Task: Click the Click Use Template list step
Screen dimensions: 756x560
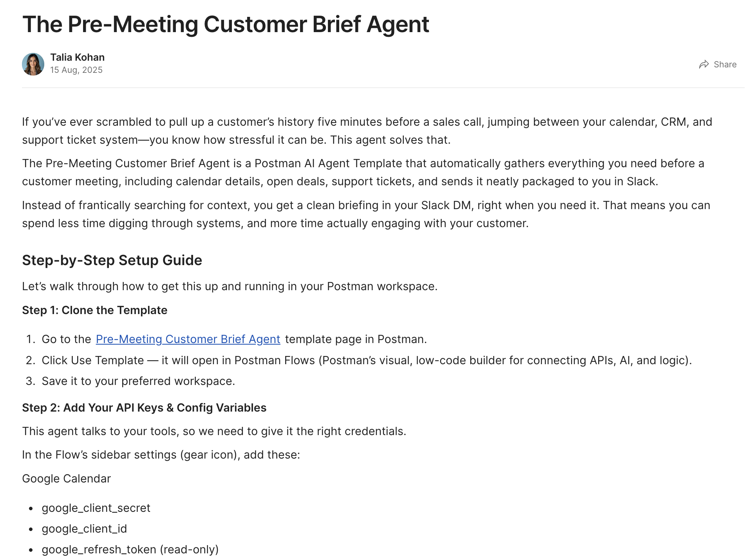Action: (367, 360)
